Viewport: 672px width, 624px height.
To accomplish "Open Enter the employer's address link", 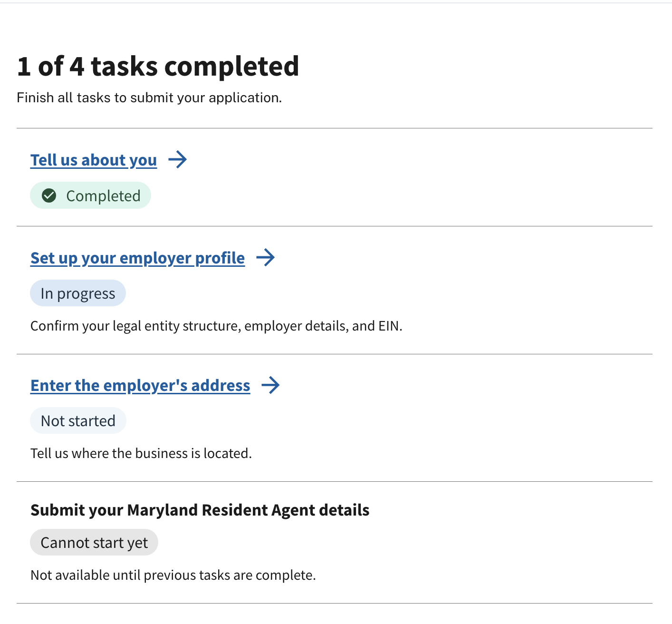I will [x=140, y=386].
